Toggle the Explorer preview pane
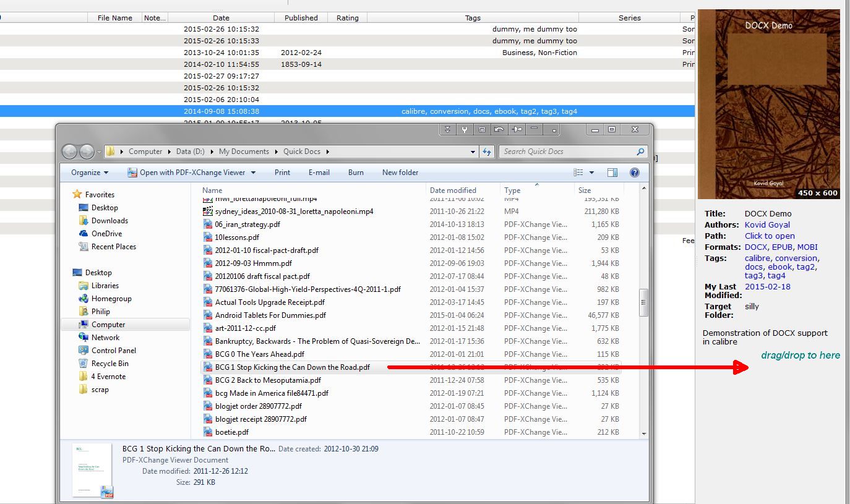This screenshot has width=850, height=504. 612,173
